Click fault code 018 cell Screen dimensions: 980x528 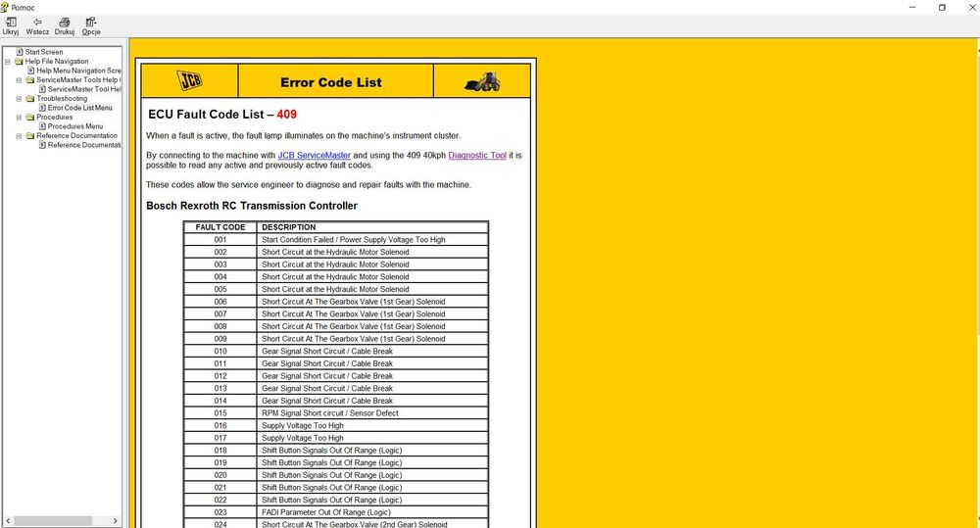coord(220,451)
